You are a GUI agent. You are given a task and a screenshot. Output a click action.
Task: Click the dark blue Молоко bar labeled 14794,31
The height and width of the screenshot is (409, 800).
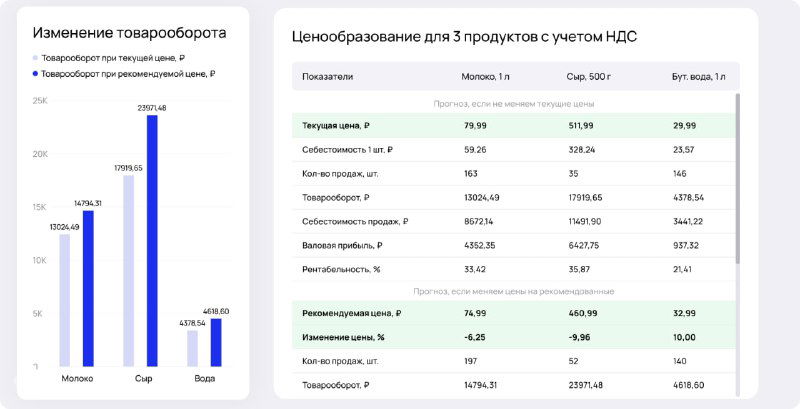click(88, 288)
